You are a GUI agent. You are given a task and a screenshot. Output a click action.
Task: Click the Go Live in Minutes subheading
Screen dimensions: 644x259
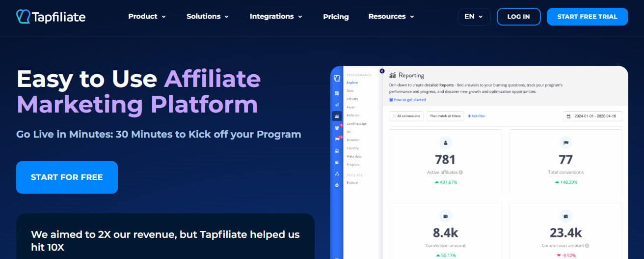[x=159, y=134]
